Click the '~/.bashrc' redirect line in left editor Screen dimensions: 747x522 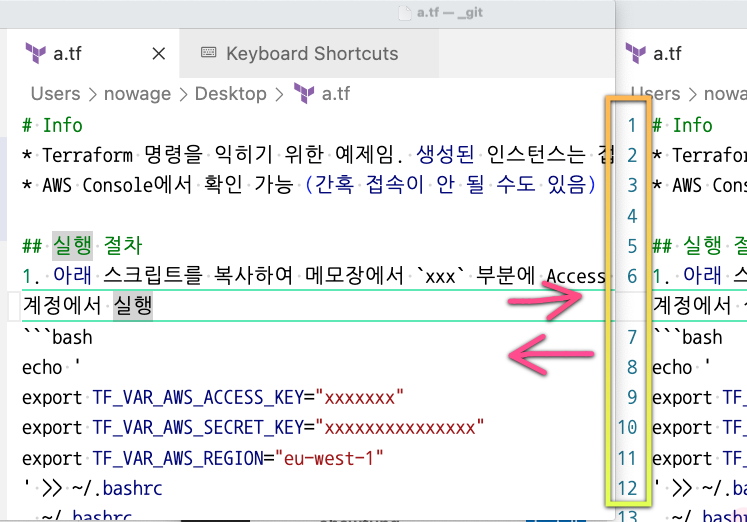pos(92,489)
